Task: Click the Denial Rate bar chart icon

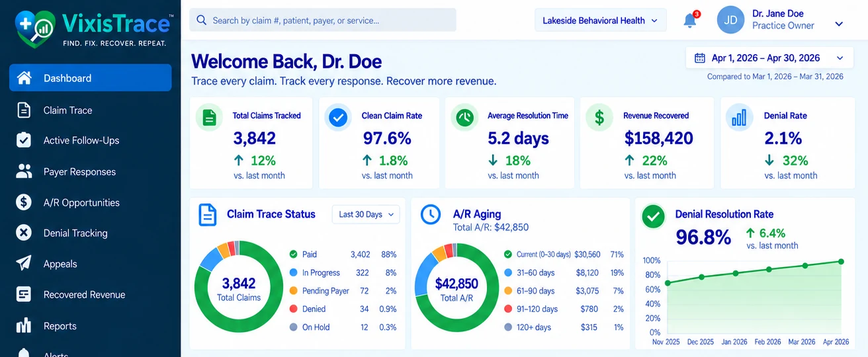Action: pyautogui.click(x=740, y=118)
